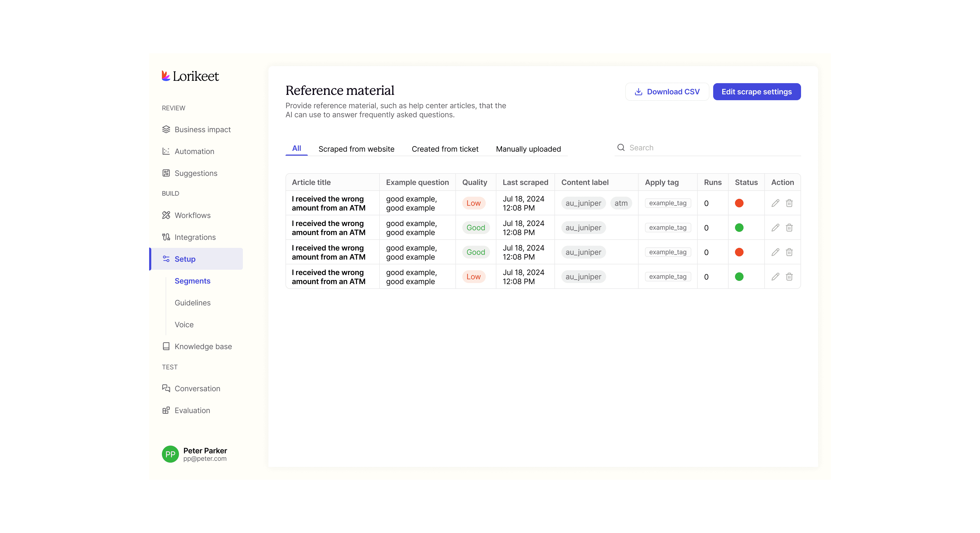
Task: Delete the Low-quality row with green status
Action: [789, 277]
